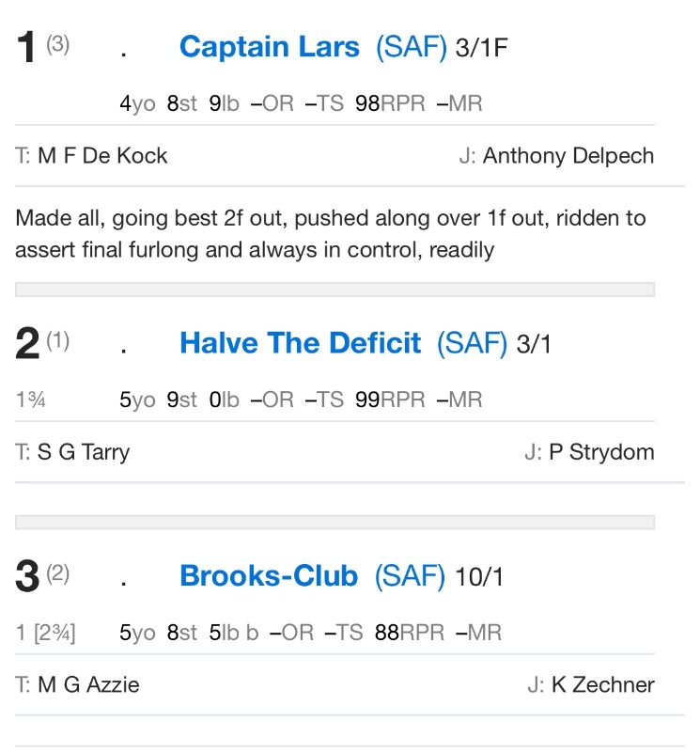Select jockey K Zechner
Screen dimensions: 700x752
click(x=601, y=685)
